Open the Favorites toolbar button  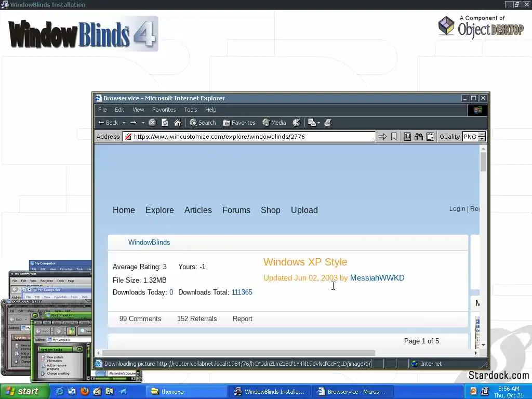(x=239, y=123)
